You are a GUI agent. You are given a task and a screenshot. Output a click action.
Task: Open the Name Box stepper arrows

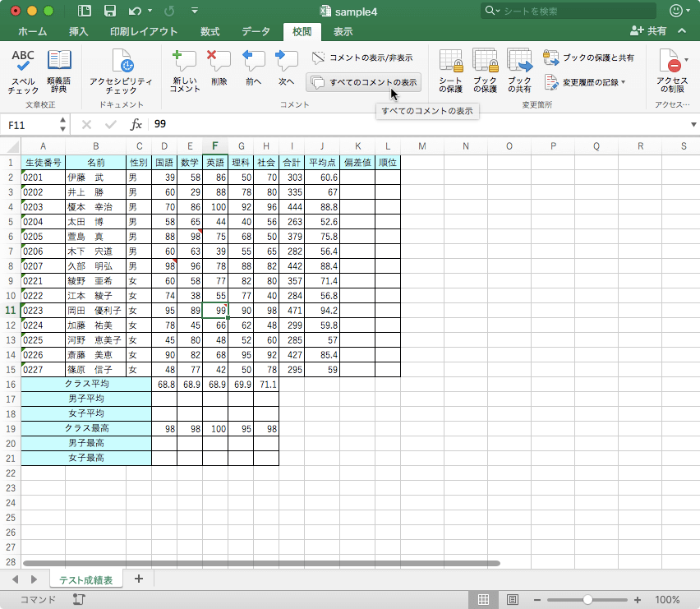click(x=63, y=125)
